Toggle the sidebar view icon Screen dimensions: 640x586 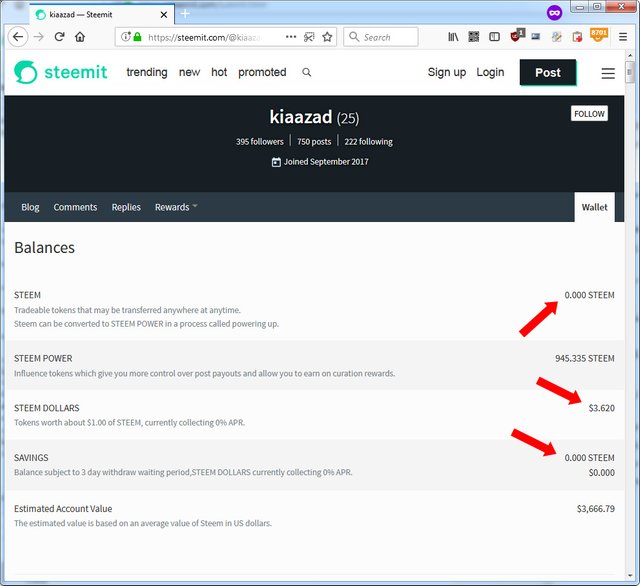pos(494,37)
